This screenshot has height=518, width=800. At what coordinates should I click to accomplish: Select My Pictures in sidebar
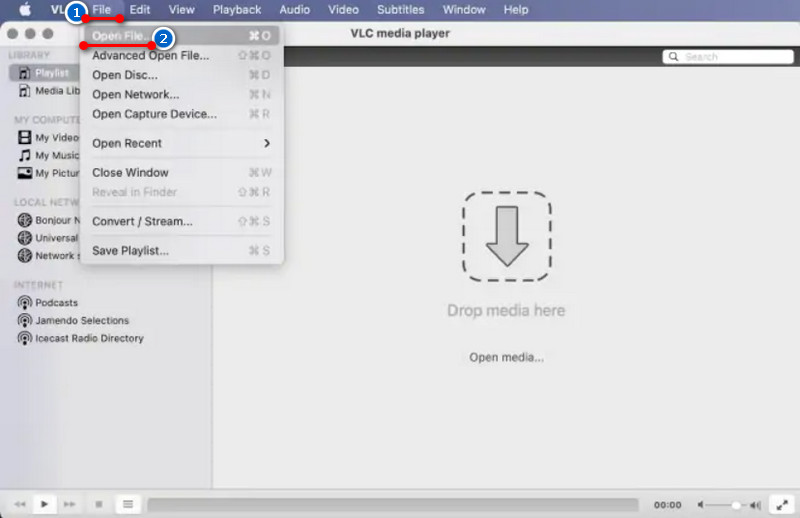49,173
